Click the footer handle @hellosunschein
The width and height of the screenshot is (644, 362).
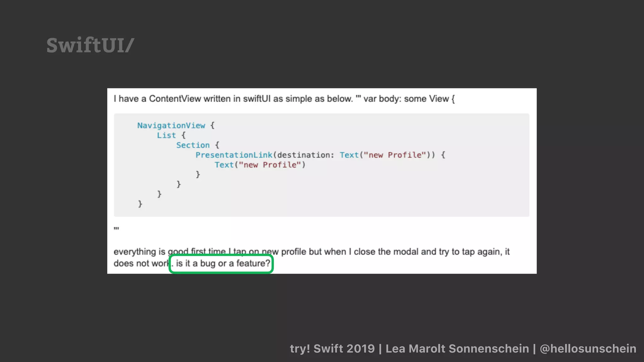588,348
